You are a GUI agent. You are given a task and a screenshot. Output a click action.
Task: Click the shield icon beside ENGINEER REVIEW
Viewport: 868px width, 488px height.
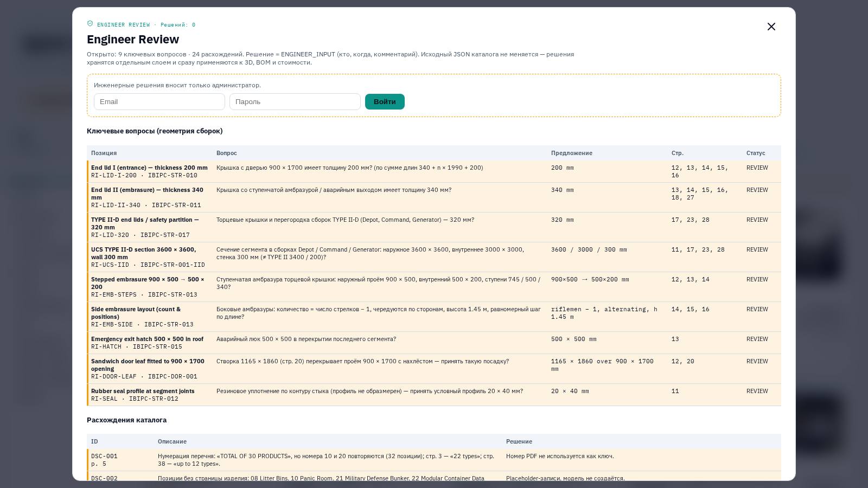tap(90, 24)
